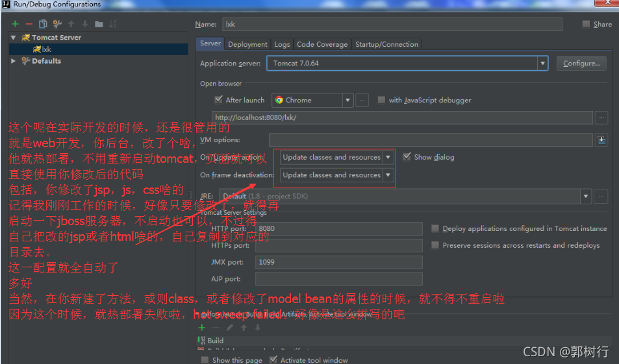Click ellipsis button beside JRE field
The height and width of the screenshot is (364, 619).
(x=601, y=196)
